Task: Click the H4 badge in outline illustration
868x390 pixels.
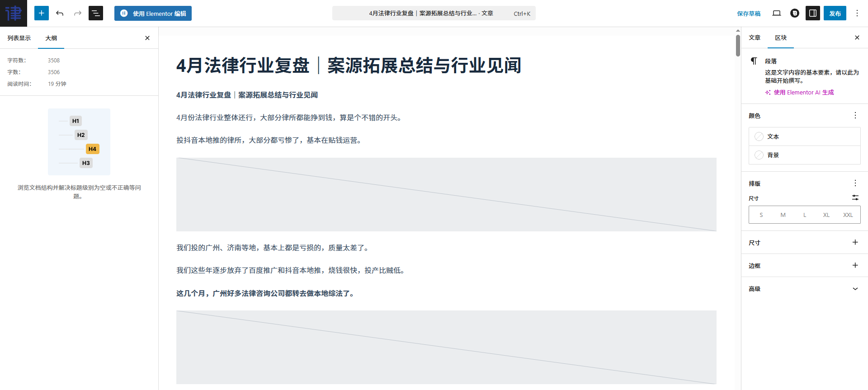Action: (x=92, y=149)
